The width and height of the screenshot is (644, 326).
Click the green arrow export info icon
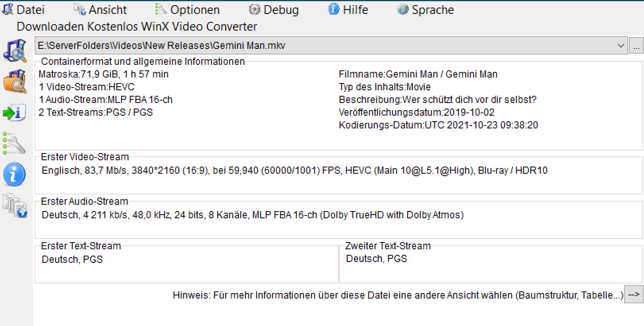pos(15,113)
